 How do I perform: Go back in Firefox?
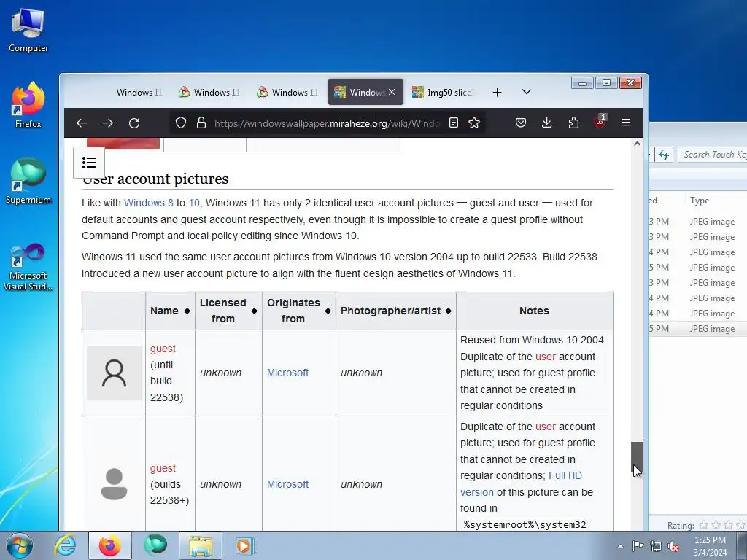pyautogui.click(x=82, y=122)
